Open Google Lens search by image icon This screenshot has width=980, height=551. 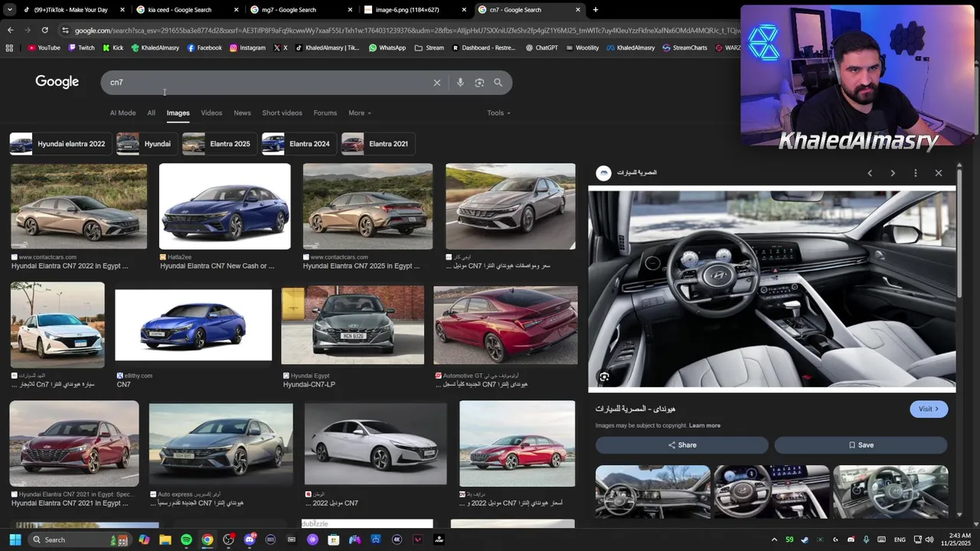click(x=479, y=83)
